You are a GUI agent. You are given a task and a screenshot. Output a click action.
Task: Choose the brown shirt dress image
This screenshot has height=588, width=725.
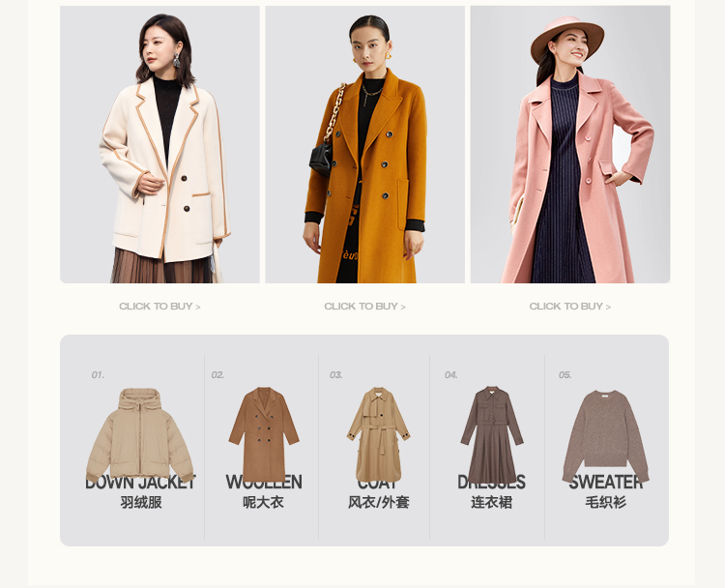tap(491, 434)
